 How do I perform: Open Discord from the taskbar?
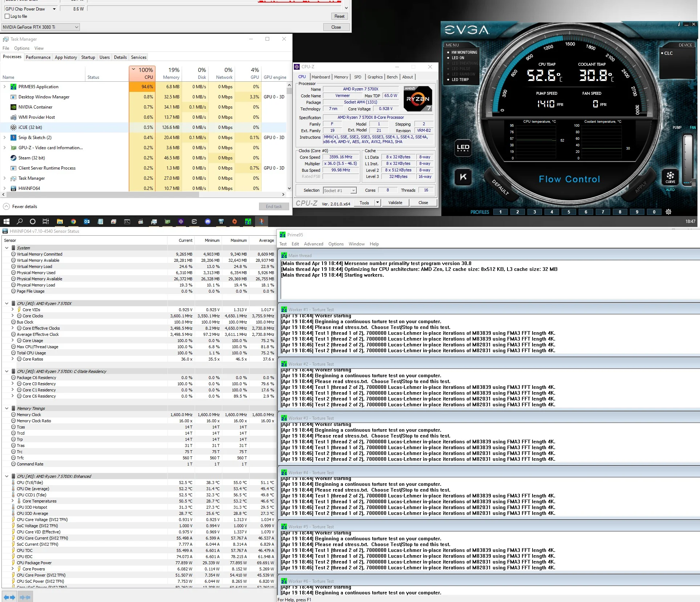point(208,221)
